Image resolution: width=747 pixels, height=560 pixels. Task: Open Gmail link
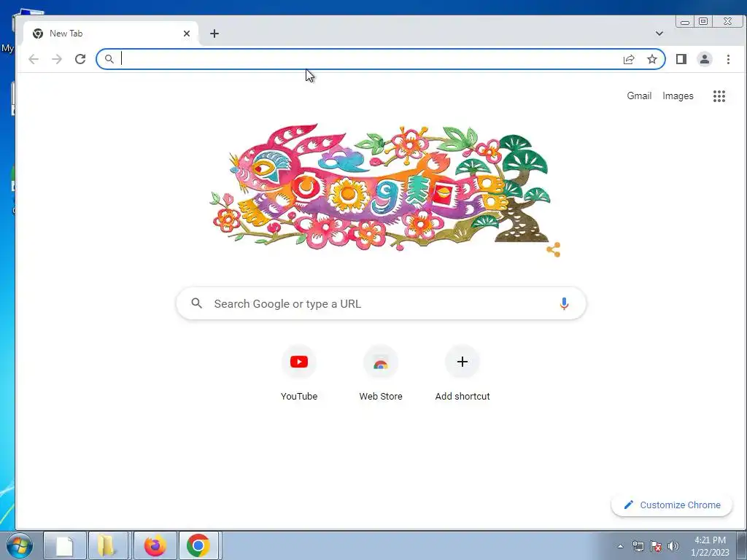[639, 96]
